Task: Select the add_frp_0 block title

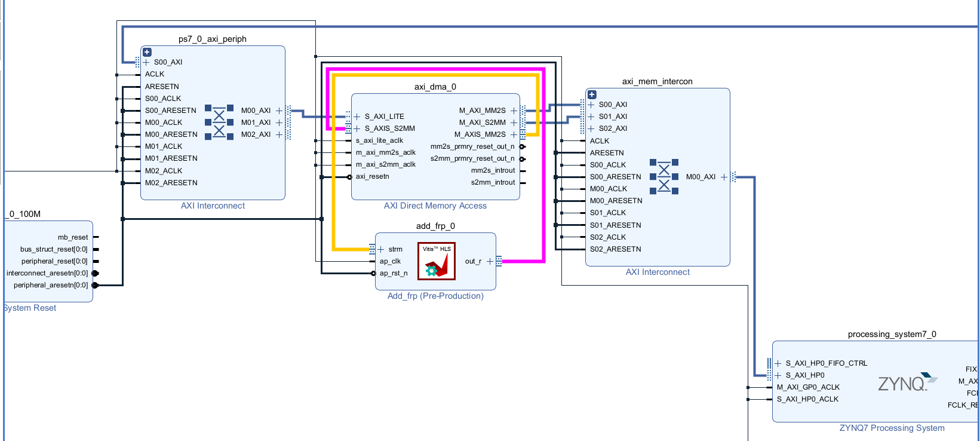Action: [x=435, y=226]
